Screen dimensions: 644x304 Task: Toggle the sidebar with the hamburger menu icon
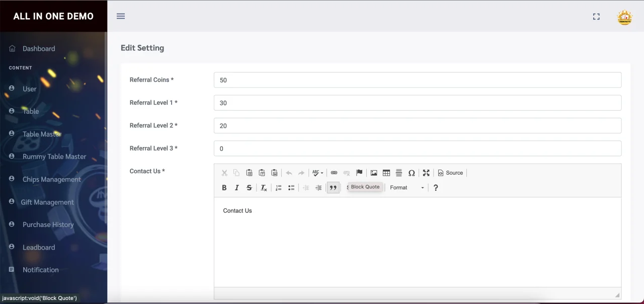click(x=121, y=16)
